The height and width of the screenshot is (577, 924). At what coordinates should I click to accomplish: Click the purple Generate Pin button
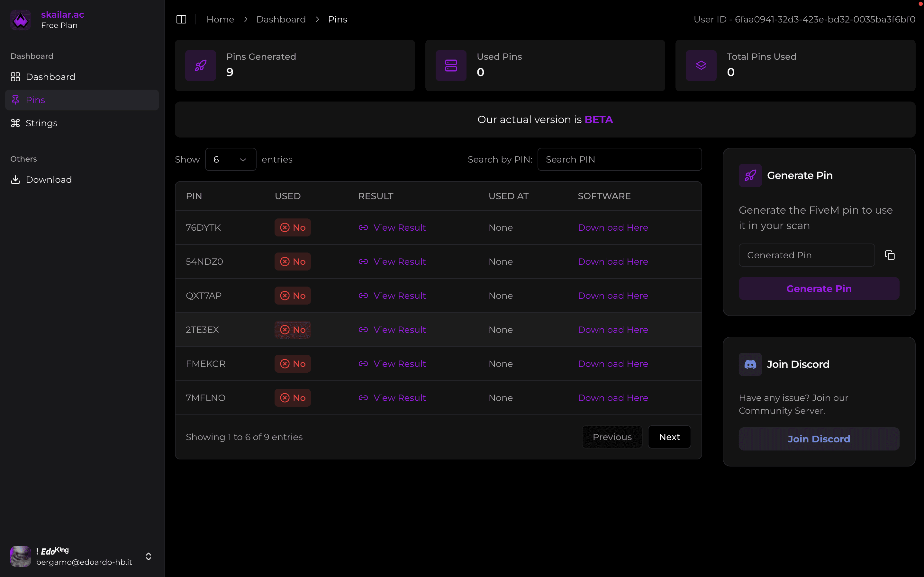coord(819,288)
